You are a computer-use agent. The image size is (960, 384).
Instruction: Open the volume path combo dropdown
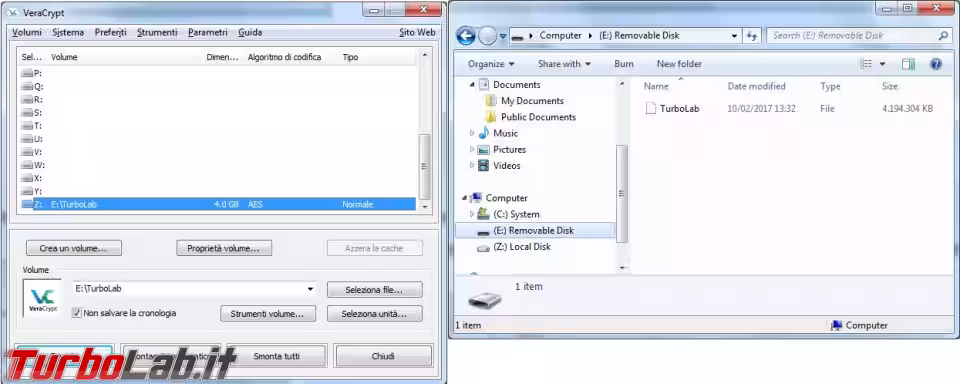point(310,288)
